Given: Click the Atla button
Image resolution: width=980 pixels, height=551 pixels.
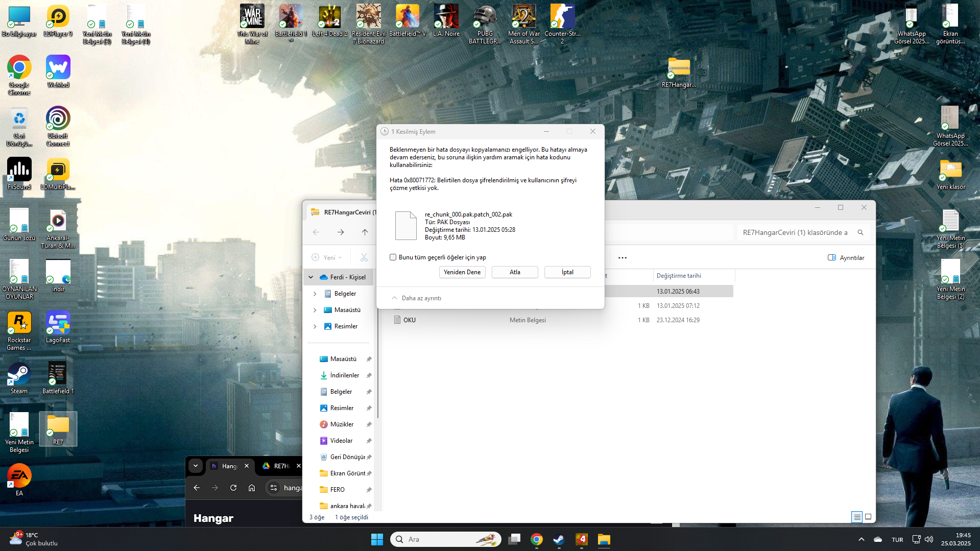Looking at the screenshot, I should click(514, 272).
